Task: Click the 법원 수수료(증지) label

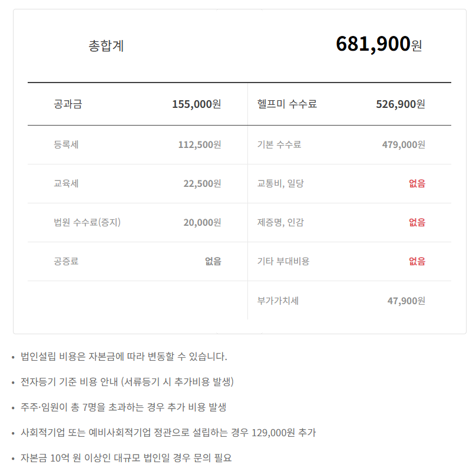Action: point(87,222)
